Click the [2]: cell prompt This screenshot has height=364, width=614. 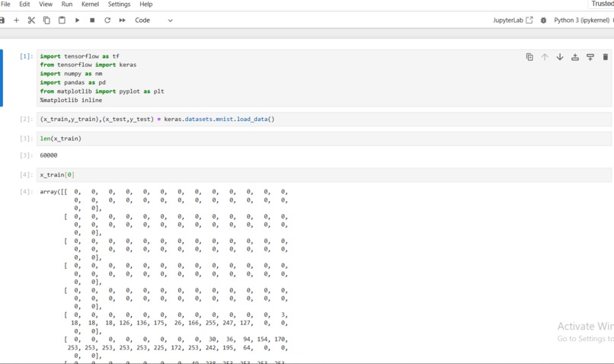27,119
